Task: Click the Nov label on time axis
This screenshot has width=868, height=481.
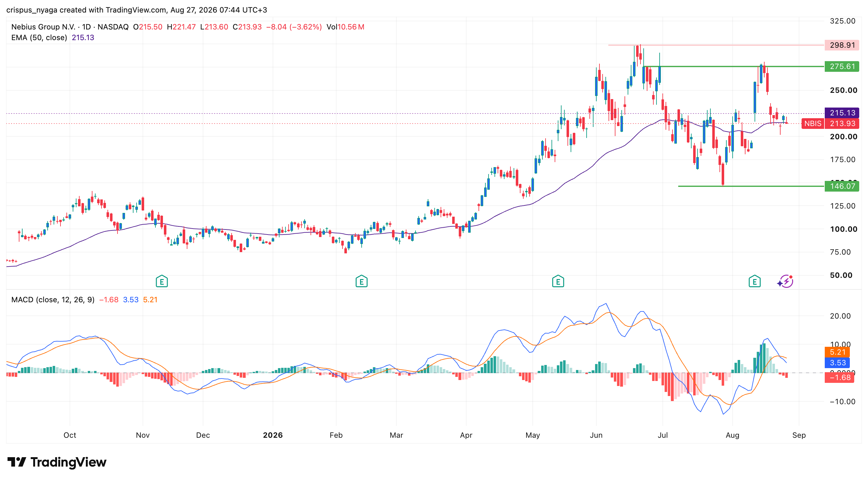Action: point(143,435)
